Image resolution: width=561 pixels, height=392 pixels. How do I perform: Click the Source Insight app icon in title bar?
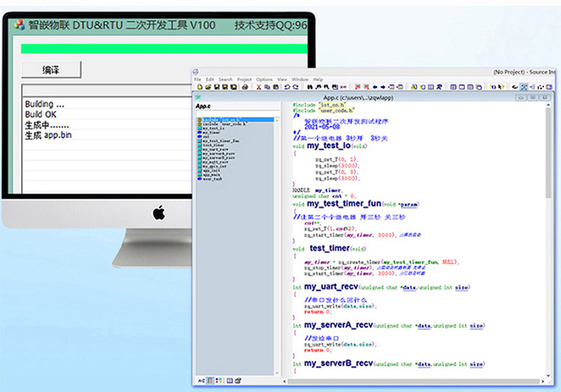pyautogui.click(x=196, y=72)
